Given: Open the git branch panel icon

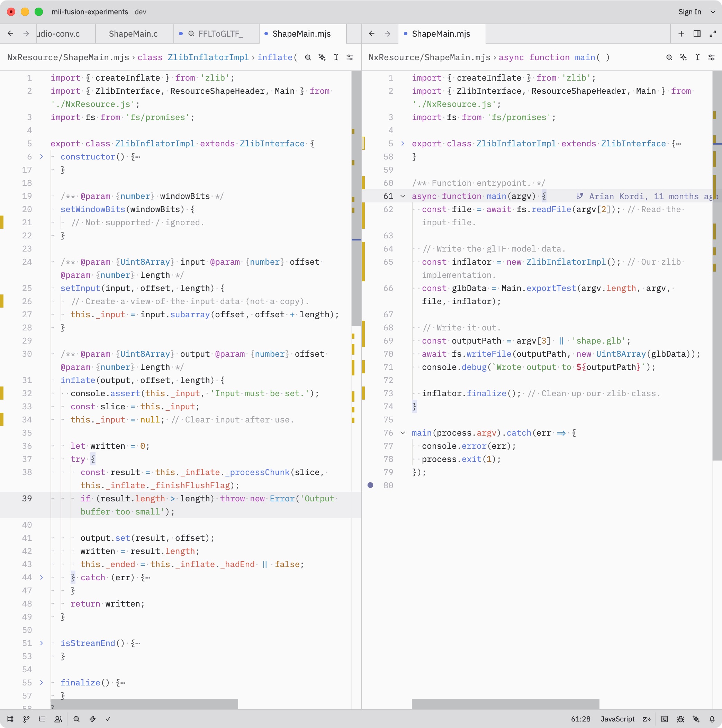Looking at the screenshot, I should pos(26,719).
